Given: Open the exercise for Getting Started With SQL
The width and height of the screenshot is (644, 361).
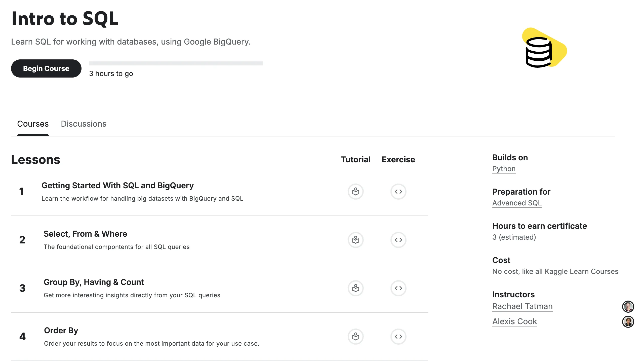Looking at the screenshot, I should click(398, 191).
